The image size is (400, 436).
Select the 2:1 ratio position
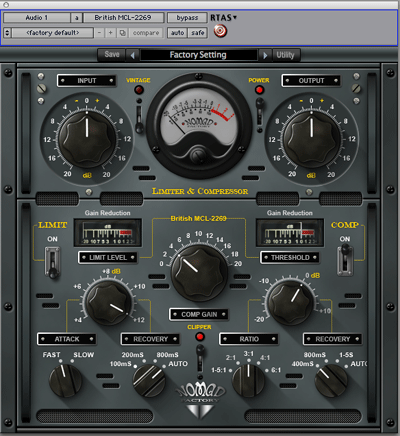click(231, 358)
